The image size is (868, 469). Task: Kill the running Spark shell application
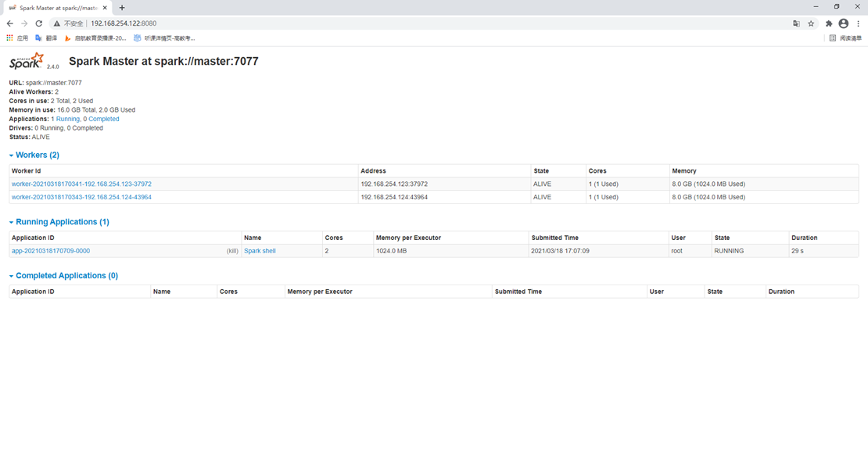(x=232, y=251)
